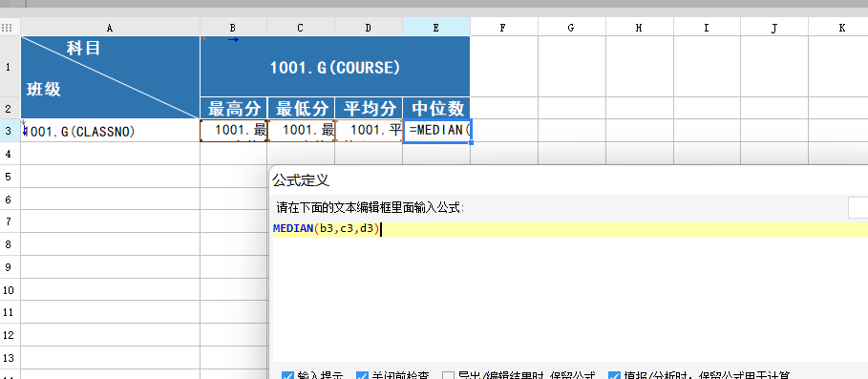
Task: Click the button right of the formula prompt
Action: (858, 208)
